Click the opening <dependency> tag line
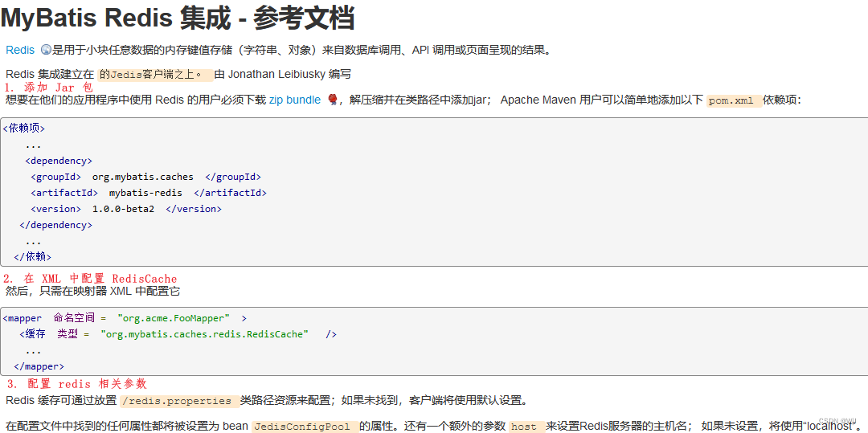868x433 pixels. click(x=59, y=161)
